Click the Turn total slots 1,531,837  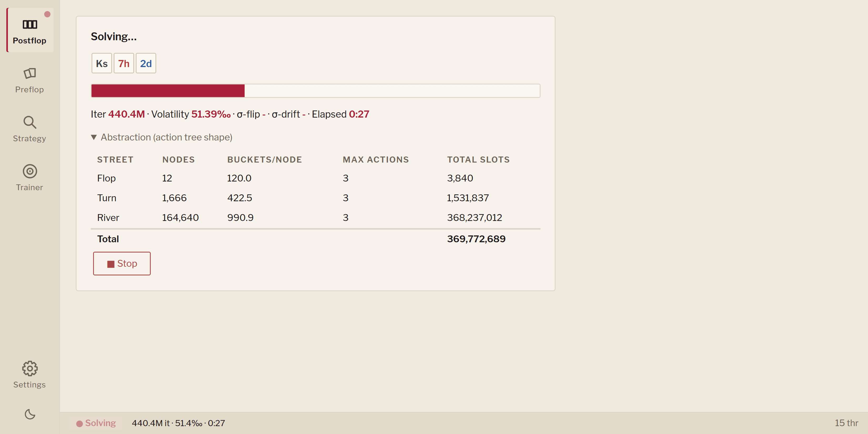468,198
